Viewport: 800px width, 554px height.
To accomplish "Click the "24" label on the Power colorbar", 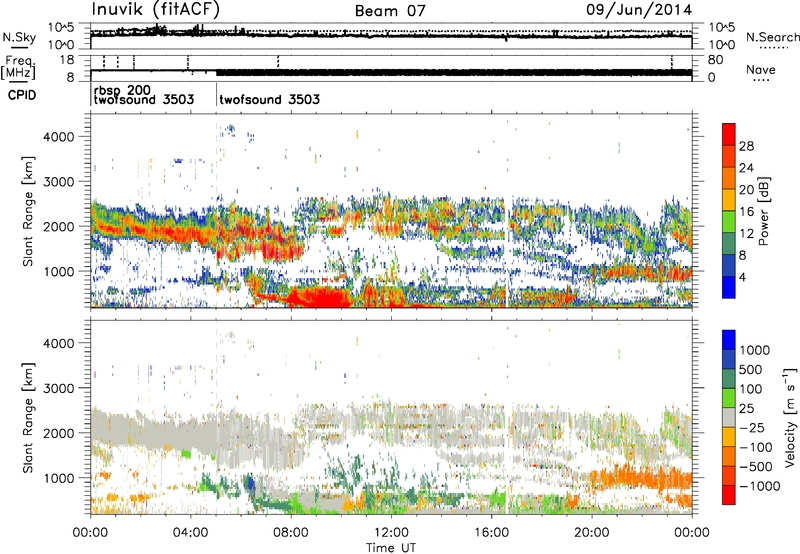I will click(x=746, y=168).
